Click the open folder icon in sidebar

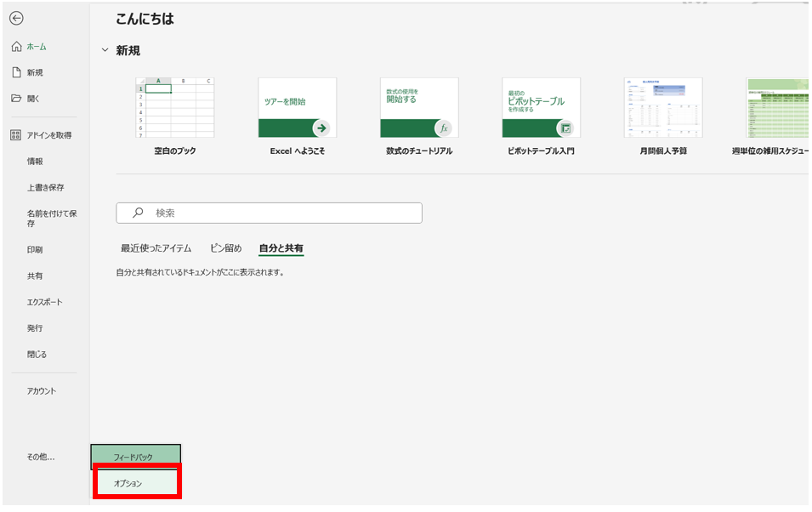16,99
